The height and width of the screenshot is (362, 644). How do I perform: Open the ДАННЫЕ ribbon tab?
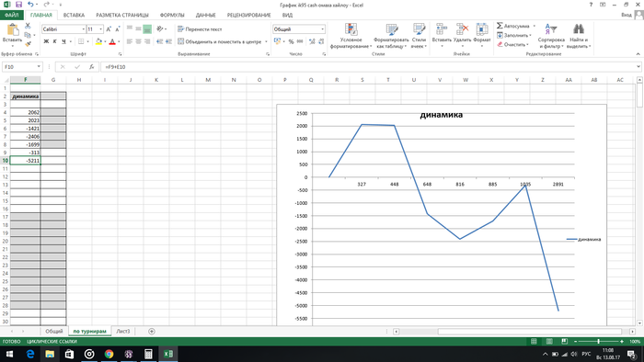pyautogui.click(x=205, y=16)
